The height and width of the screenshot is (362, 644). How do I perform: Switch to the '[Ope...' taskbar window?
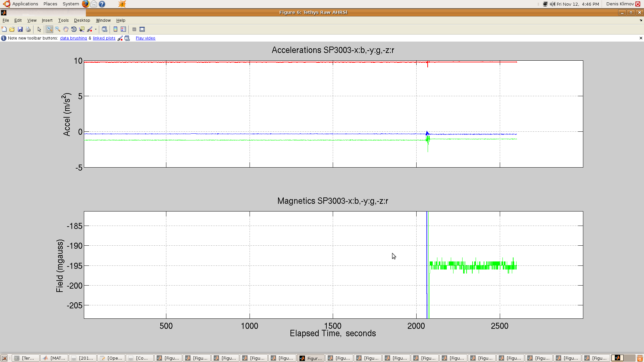tap(111, 358)
